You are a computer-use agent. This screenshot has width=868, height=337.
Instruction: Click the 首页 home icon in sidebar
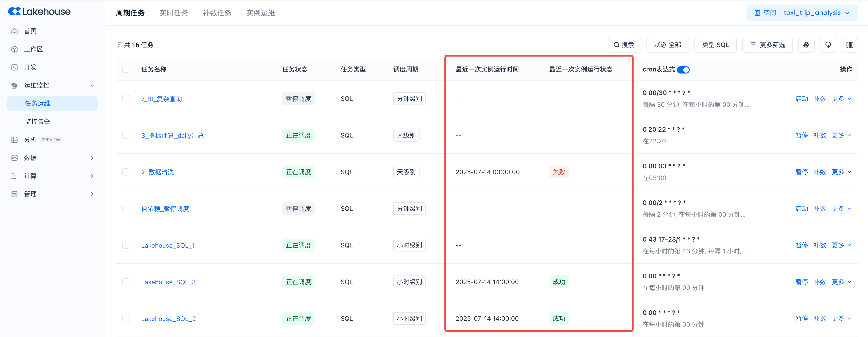click(x=14, y=31)
